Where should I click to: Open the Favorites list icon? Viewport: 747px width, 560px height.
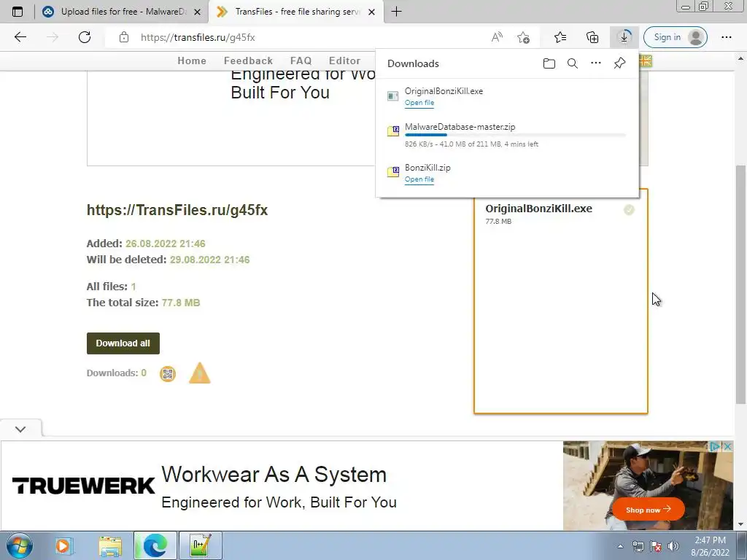coord(560,37)
